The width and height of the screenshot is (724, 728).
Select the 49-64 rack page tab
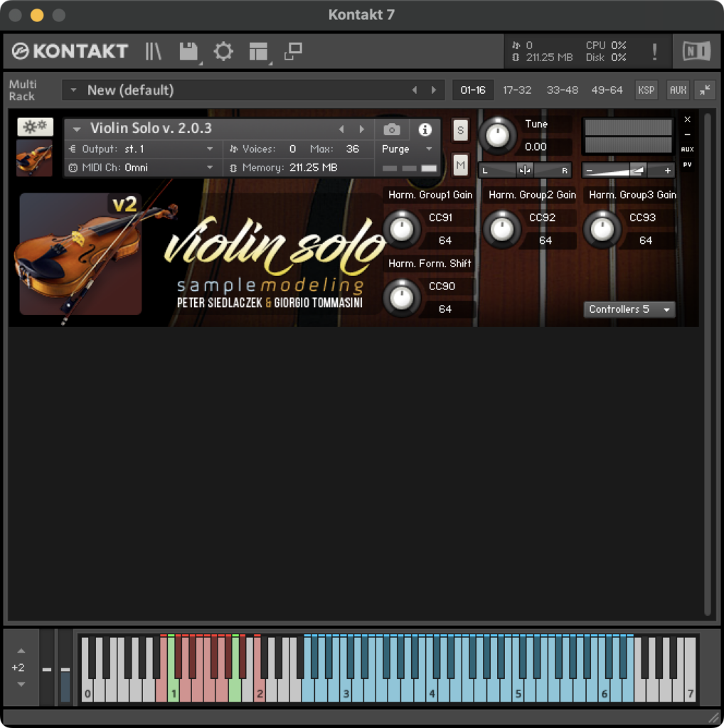(607, 90)
